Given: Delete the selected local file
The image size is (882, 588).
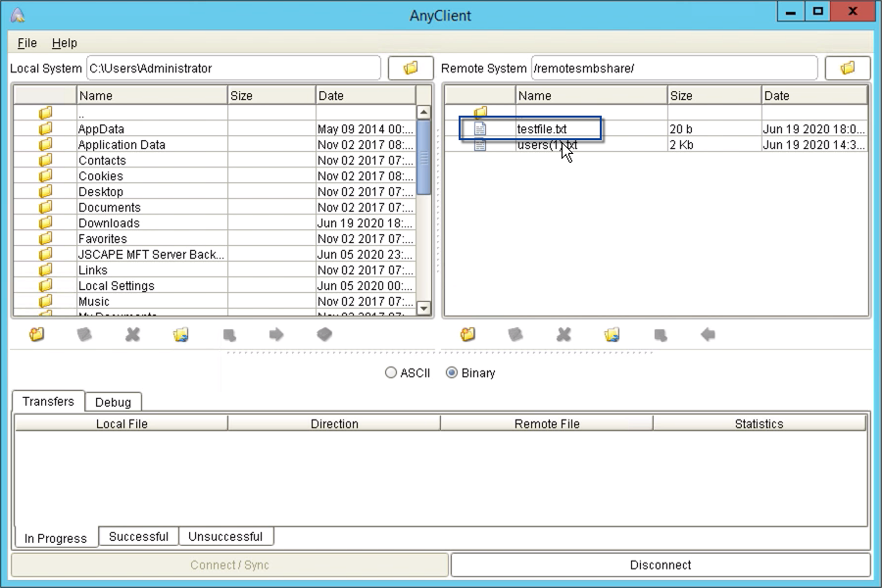Looking at the screenshot, I should click(x=132, y=334).
